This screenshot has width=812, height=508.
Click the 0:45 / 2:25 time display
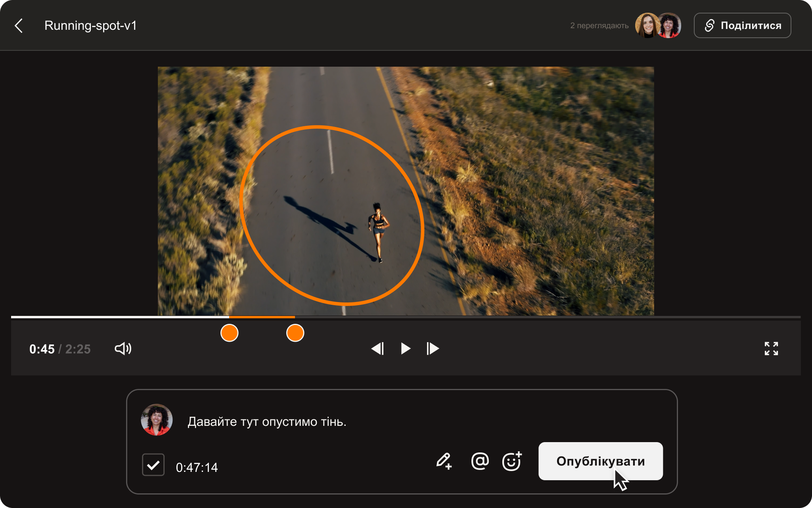pos(60,349)
